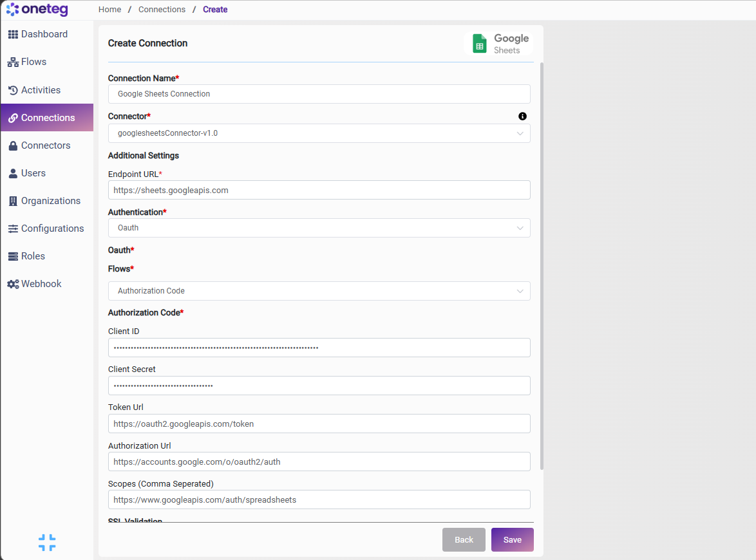Go to Home breadcrumb link
756x560 pixels.
point(110,10)
